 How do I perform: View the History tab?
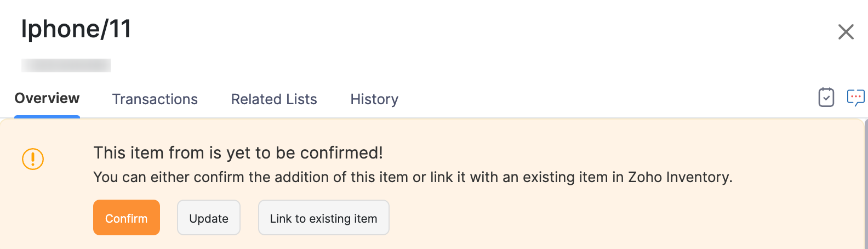click(374, 99)
